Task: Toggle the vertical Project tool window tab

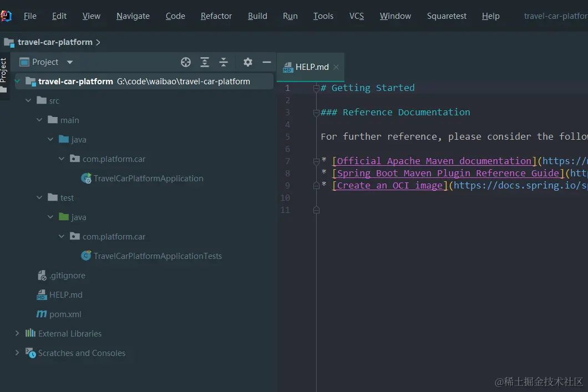Action: (4, 75)
